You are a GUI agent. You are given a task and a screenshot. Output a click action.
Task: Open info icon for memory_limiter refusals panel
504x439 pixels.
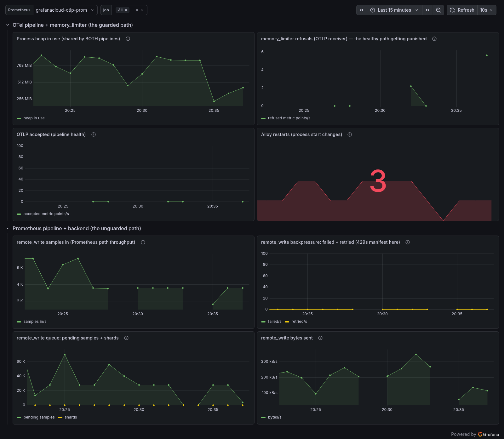(434, 39)
